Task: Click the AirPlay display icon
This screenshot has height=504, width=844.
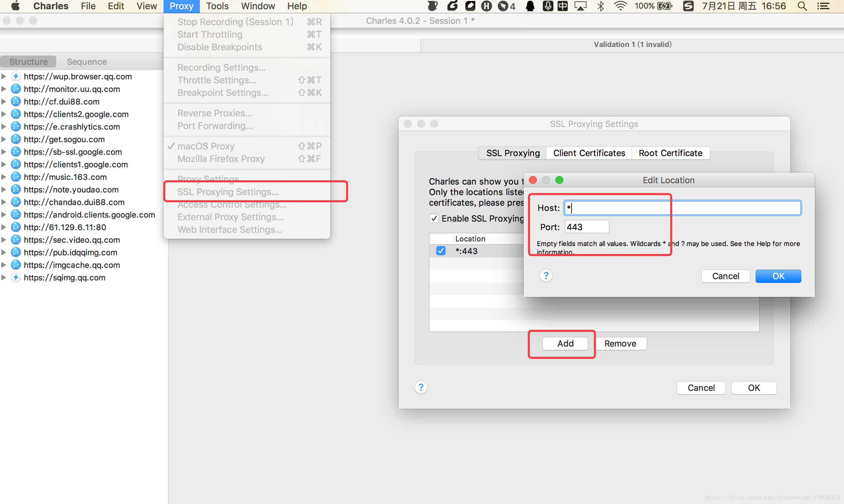Action: point(581,6)
